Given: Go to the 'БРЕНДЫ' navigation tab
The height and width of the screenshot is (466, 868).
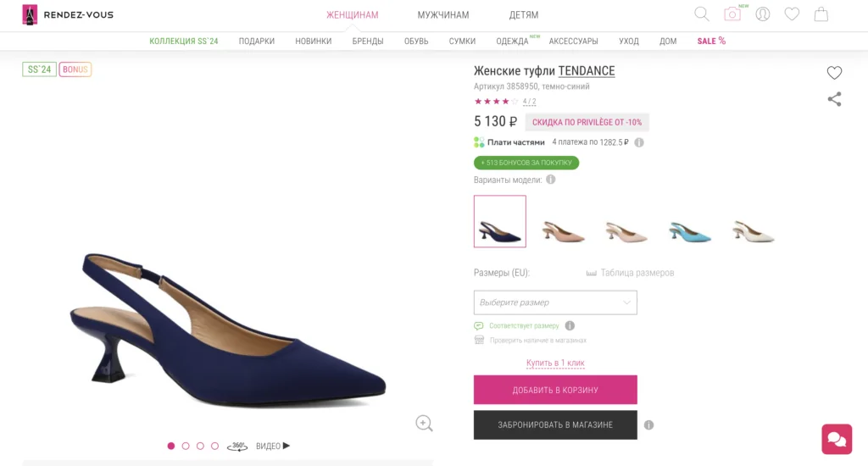Looking at the screenshot, I should 368,42.
